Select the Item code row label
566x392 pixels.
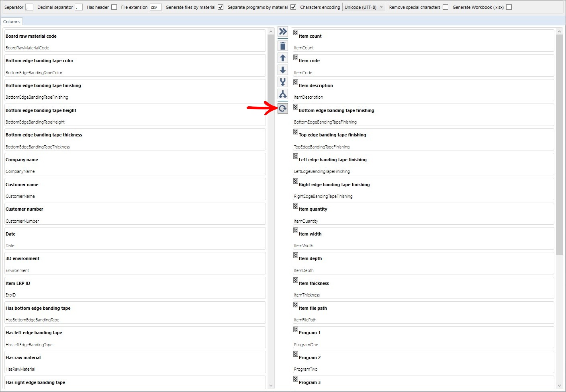309,61
